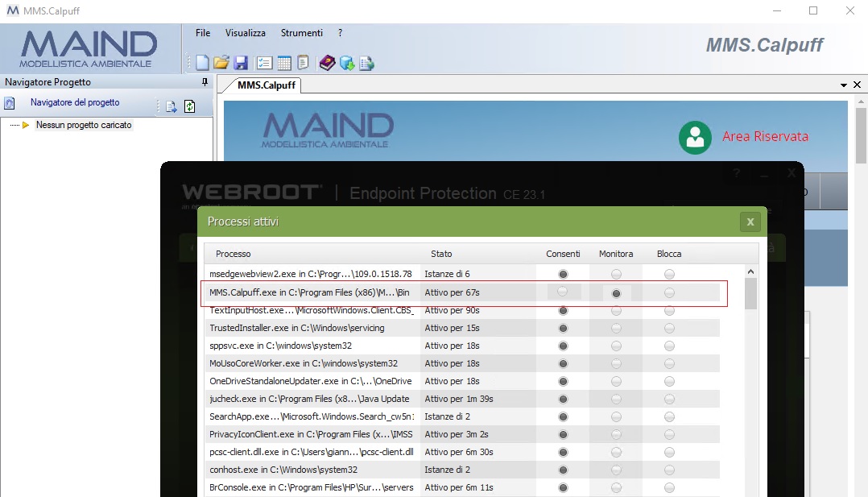Open the Visualizza menu

(246, 33)
